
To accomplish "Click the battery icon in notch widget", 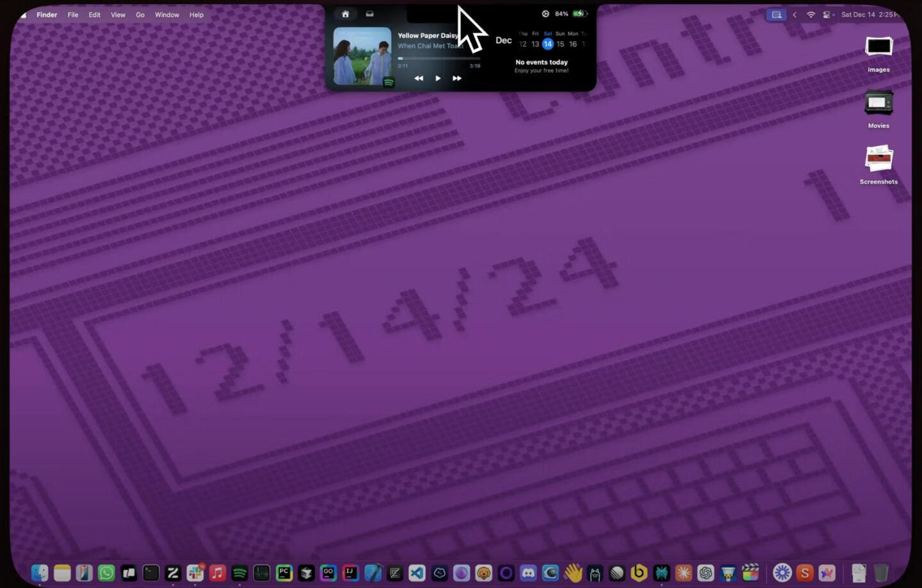I will tap(579, 13).
